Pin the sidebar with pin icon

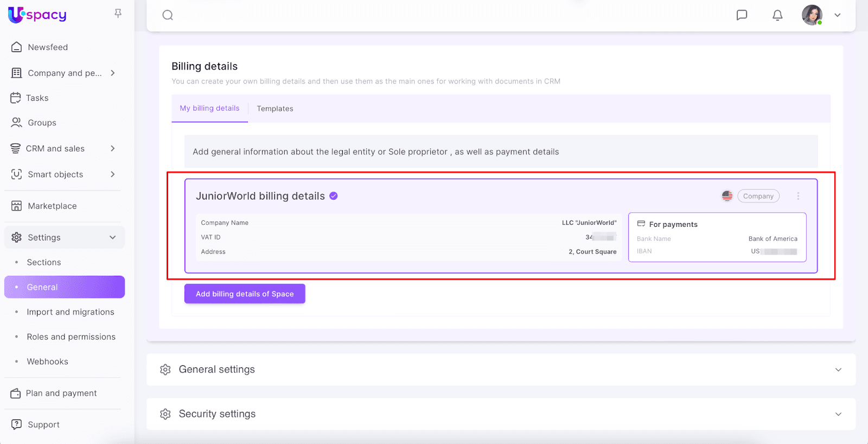[x=118, y=14]
